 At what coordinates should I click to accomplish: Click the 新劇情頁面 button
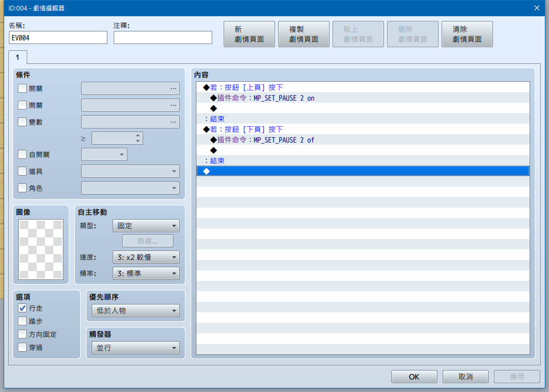[x=249, y=34]
